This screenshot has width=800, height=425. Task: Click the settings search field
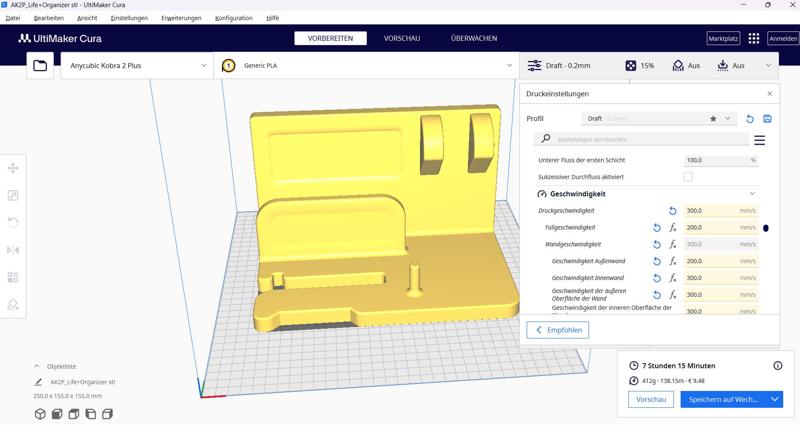[x=641, y=139]
